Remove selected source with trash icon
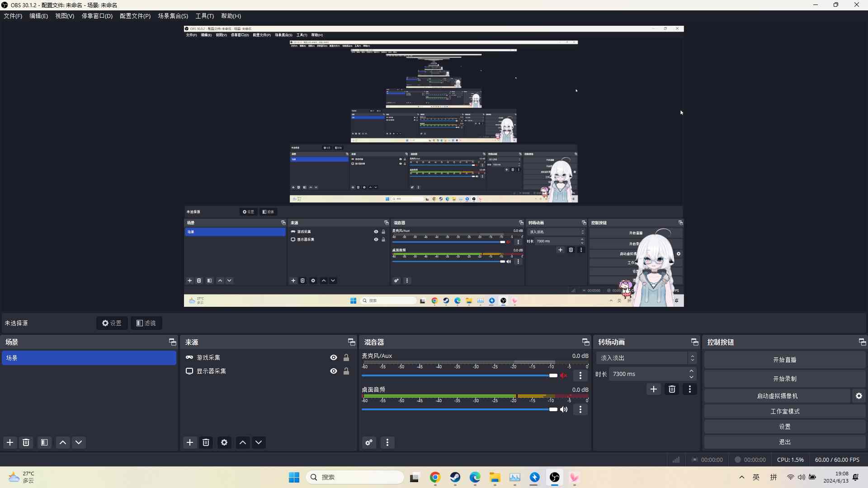868x488 pixels. pos(206,442)
